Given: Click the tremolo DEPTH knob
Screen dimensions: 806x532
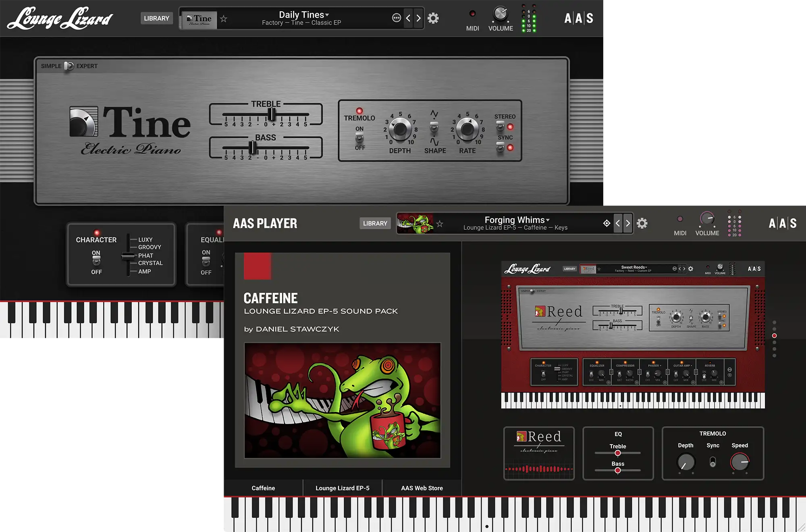Looking at the screenshot, I should point(400,129).
